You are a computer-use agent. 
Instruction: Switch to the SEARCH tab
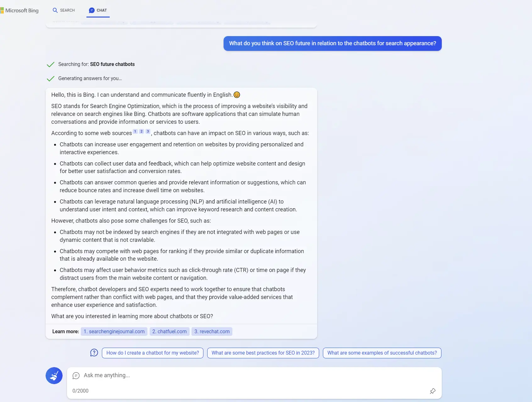tap(64, 10)
